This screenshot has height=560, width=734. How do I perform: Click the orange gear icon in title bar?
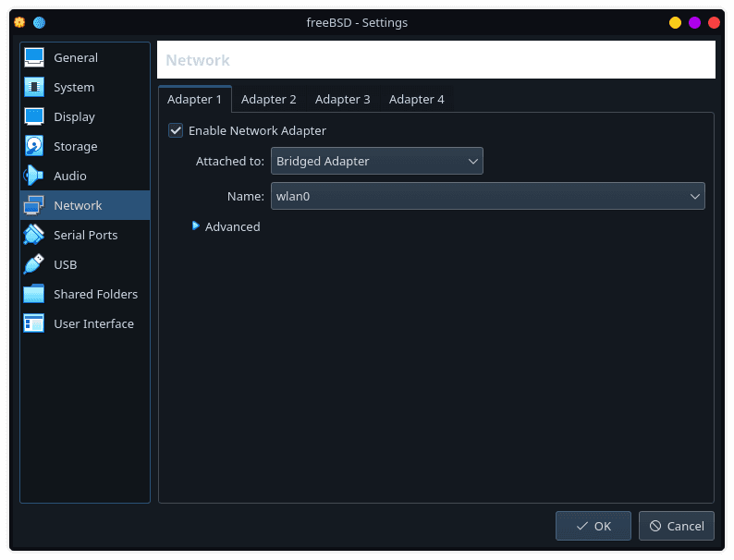19,22
